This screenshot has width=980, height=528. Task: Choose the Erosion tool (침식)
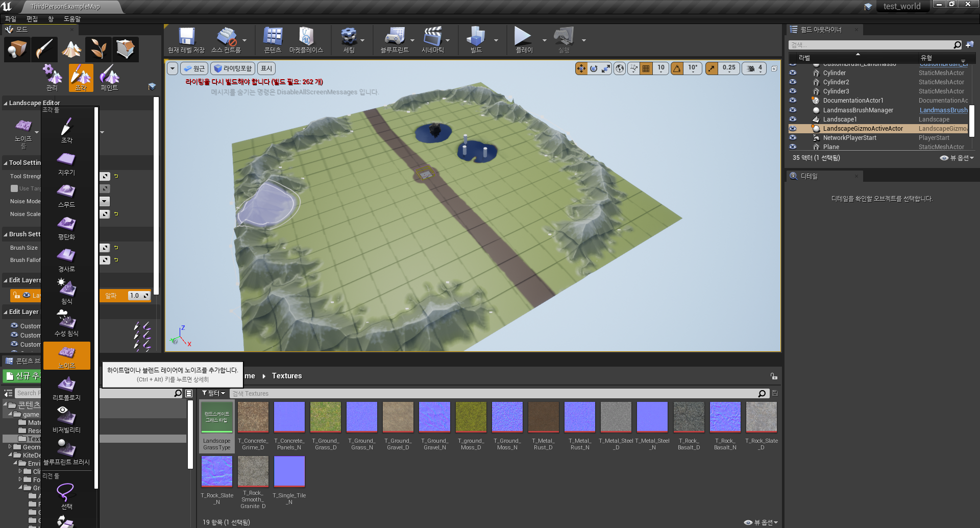(67, 292)
